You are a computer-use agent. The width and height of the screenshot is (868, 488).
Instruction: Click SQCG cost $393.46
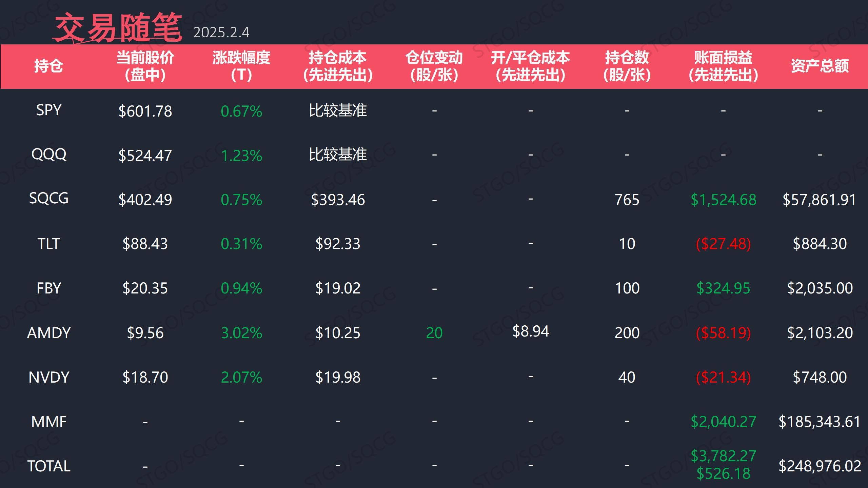coord(338,200)
